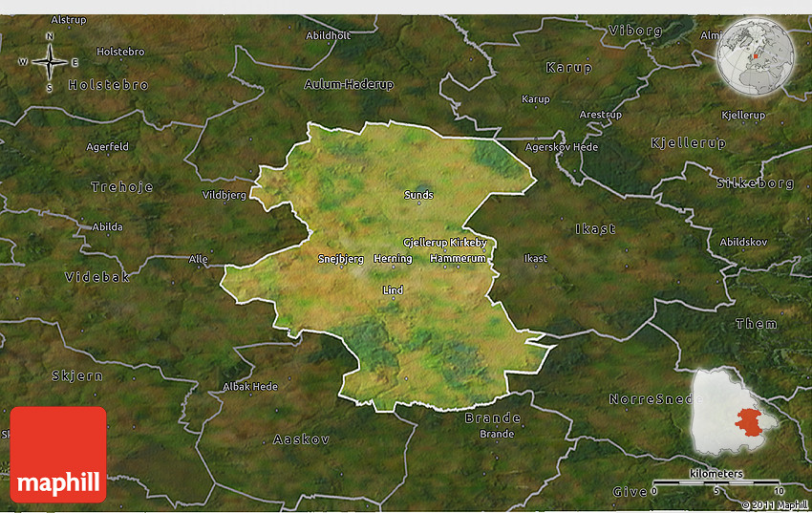Click the Agerskov Hede label
The width and height of the screenshot is (812, 513).
tap(562, 147)
